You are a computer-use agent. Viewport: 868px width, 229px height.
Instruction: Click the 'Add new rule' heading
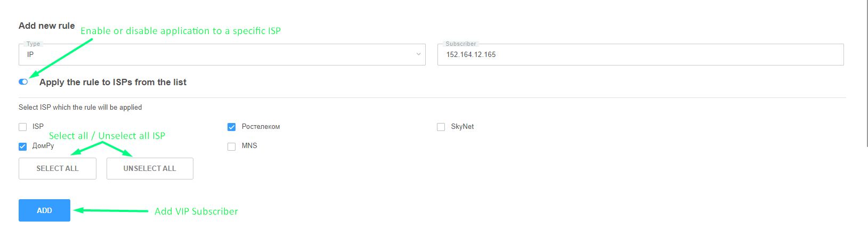(46, 26)
